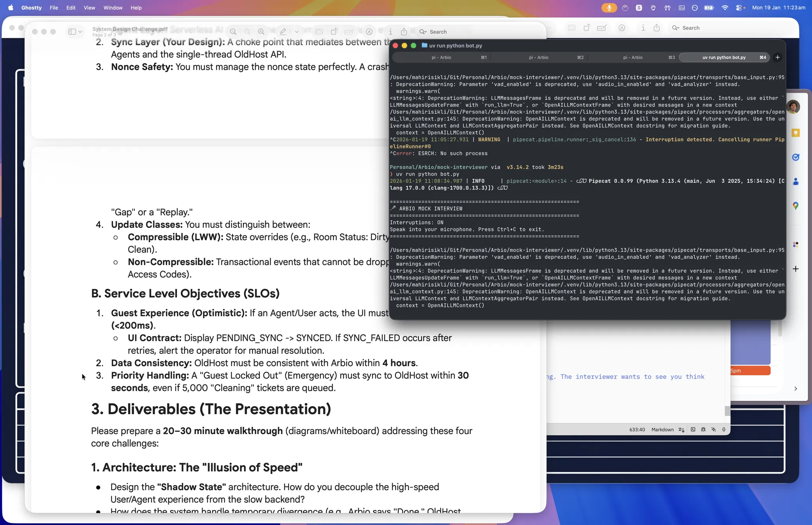
Task: Open a new terminal tab with plus button
Action: click(777, 57)
